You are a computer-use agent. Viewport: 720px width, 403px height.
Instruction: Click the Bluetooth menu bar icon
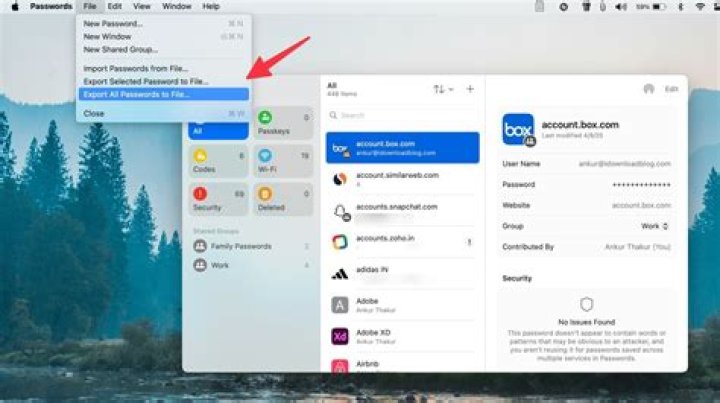[681, 7]
